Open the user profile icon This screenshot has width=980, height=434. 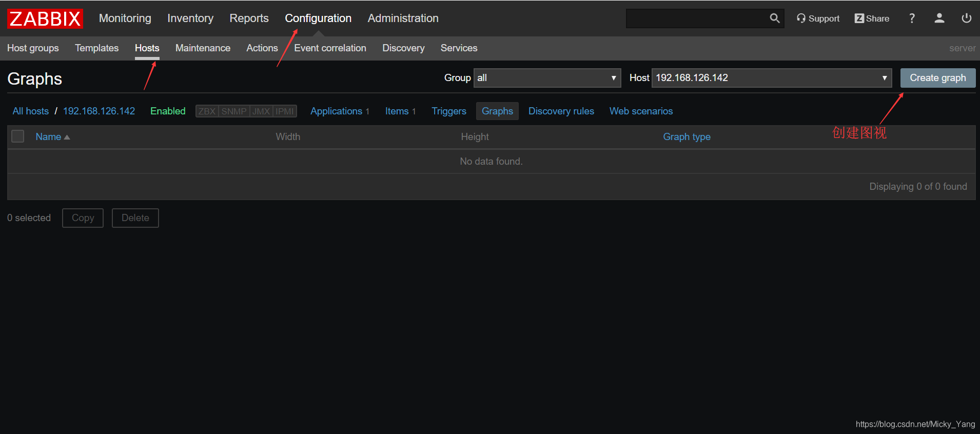(x=939, y=18)
